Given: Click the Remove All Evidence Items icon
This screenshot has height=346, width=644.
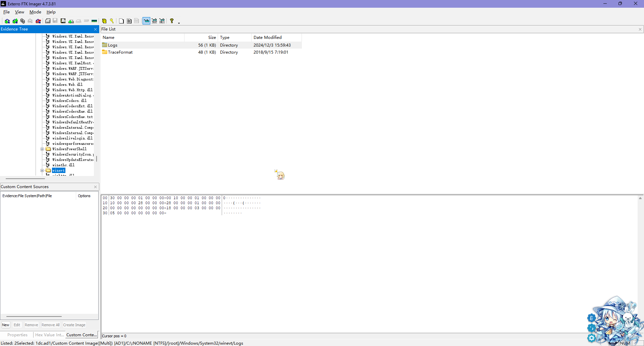Looking at the screenshot, I should [38, 21].
